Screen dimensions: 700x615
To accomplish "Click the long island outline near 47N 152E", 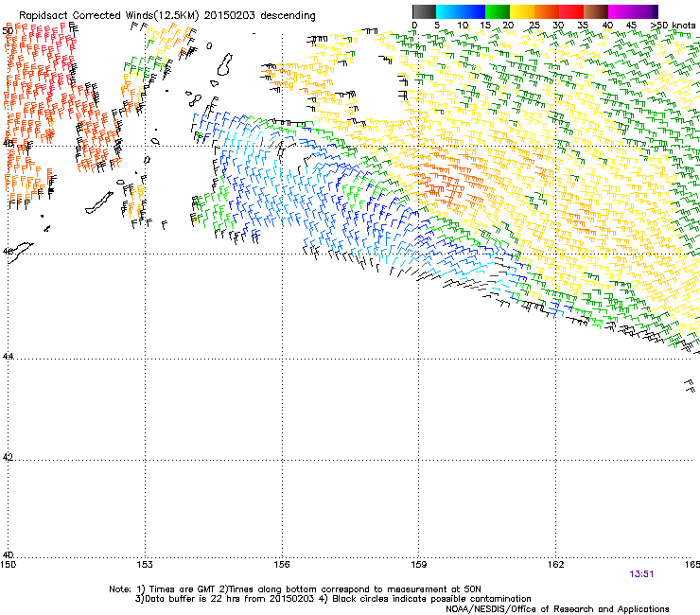I will [99, 203].
